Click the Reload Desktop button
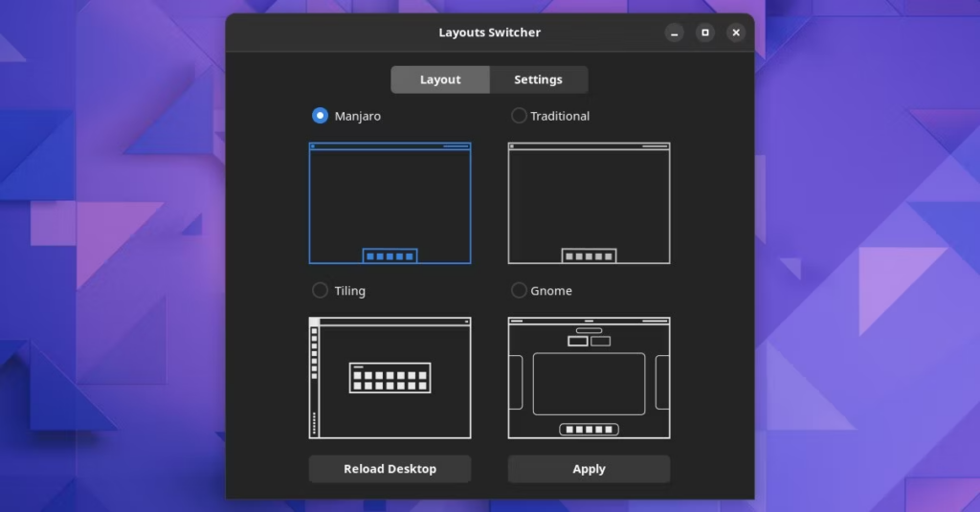Viewport: 980px width, 512px height. point(390,469)
